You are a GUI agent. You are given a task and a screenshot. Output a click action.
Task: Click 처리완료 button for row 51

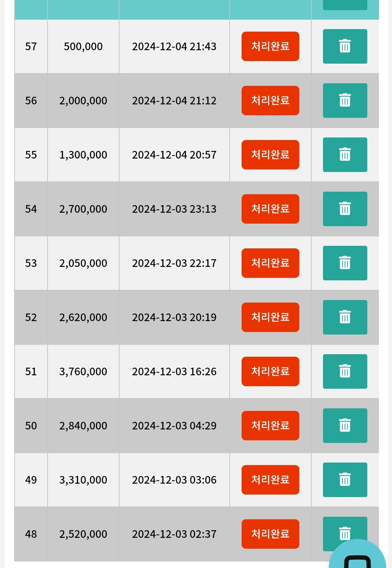click(270, 371)
